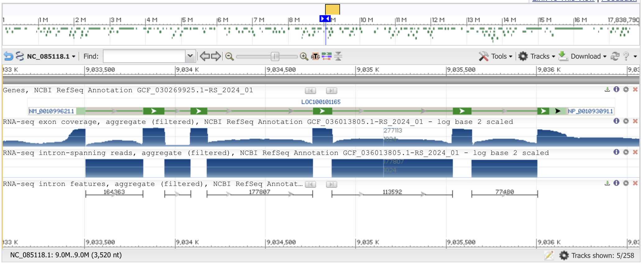Click the back/undo navigation arrow icon
This screenshot has height=266, width=644.
coord(8,56)
